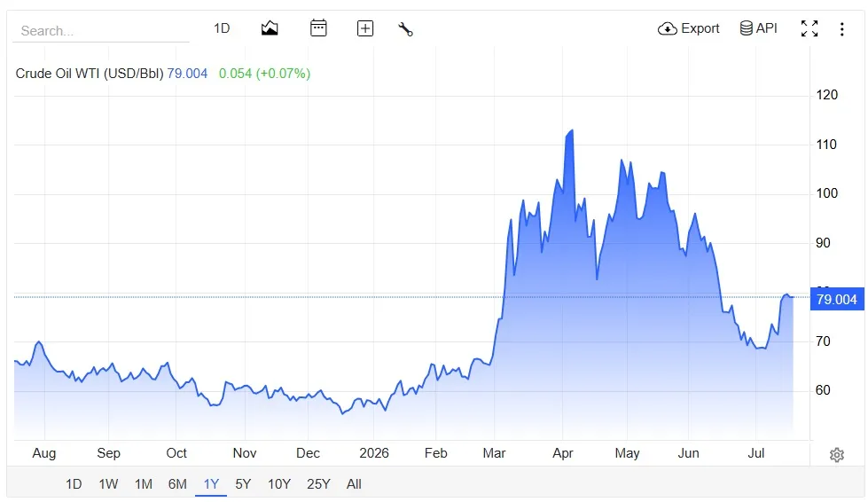Click the blue 79.004 price tag on axis

coord(837,300)
